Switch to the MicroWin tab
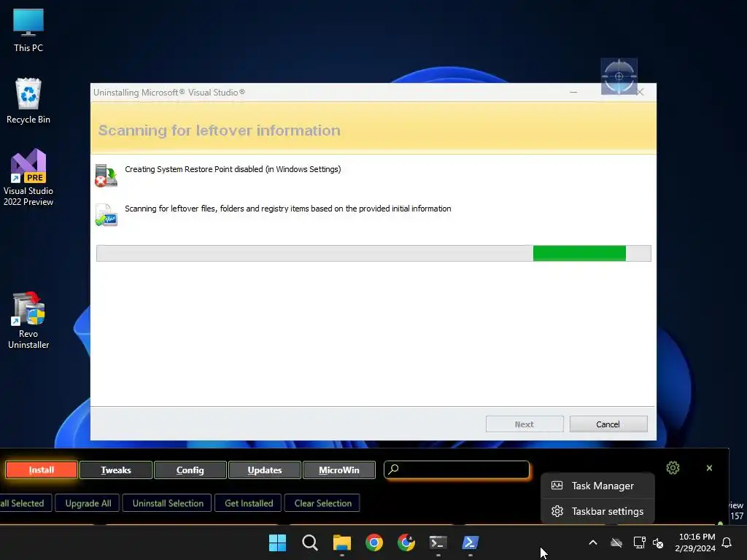 338,470
